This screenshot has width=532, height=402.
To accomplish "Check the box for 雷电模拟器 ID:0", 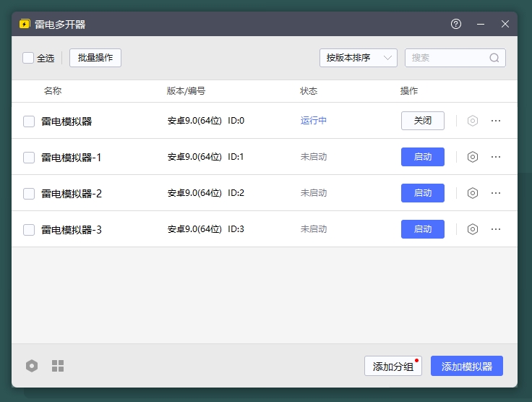I will [x=29, y=121].
